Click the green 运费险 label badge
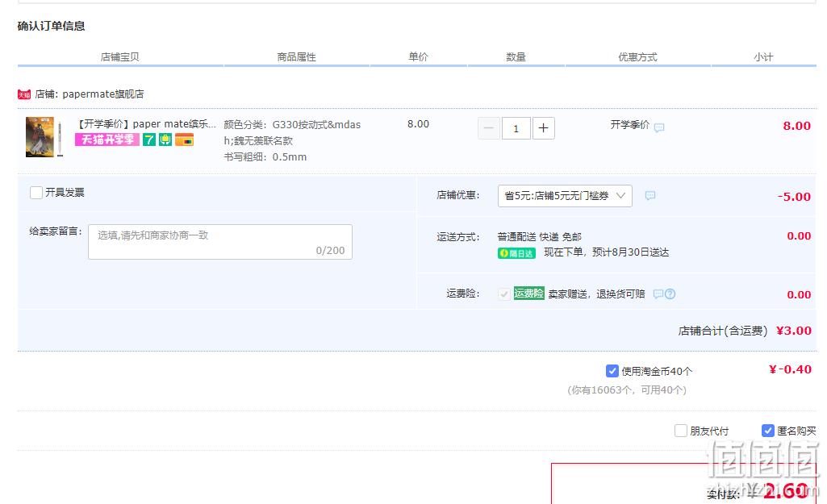This screenshot has width=827, height=504. click(529, 293)
